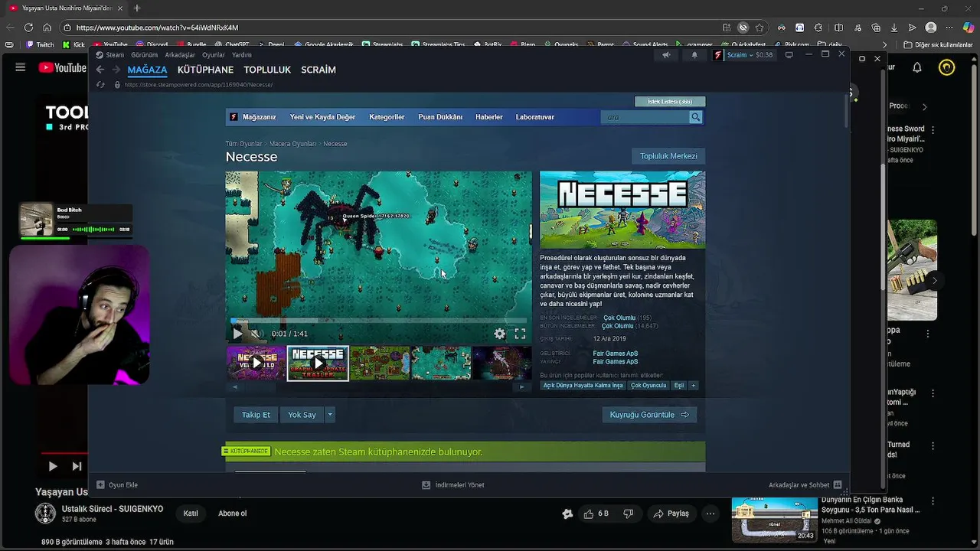Open YouTube notifications bell
The height and width of the screenshot is (551, 980).
coord(917,67)
